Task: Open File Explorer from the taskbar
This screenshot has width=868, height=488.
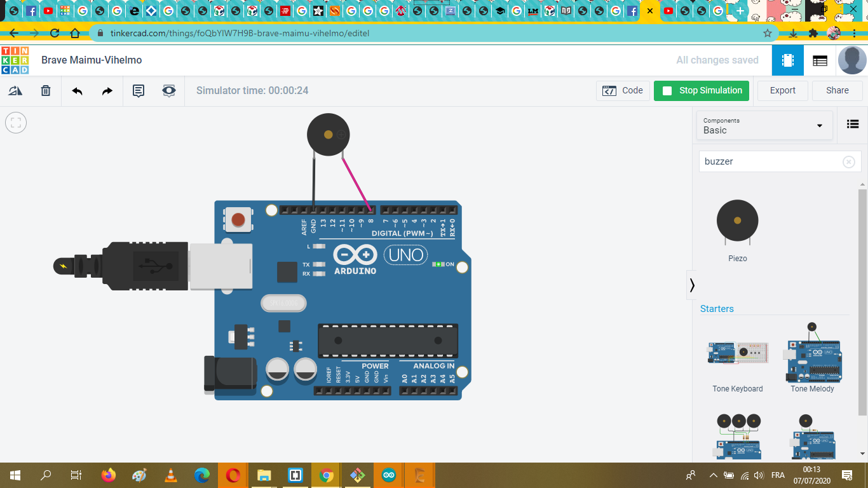Action: coord(264,475)
